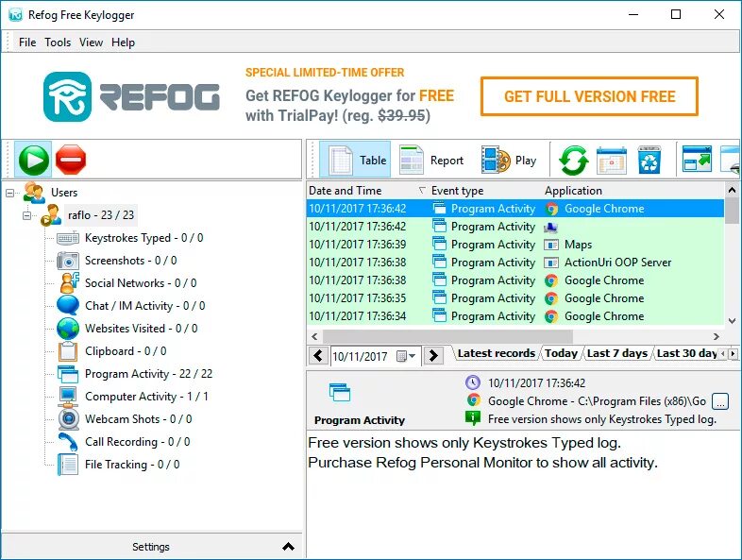
Task: Switch to Report view
Action: point(431,161)
